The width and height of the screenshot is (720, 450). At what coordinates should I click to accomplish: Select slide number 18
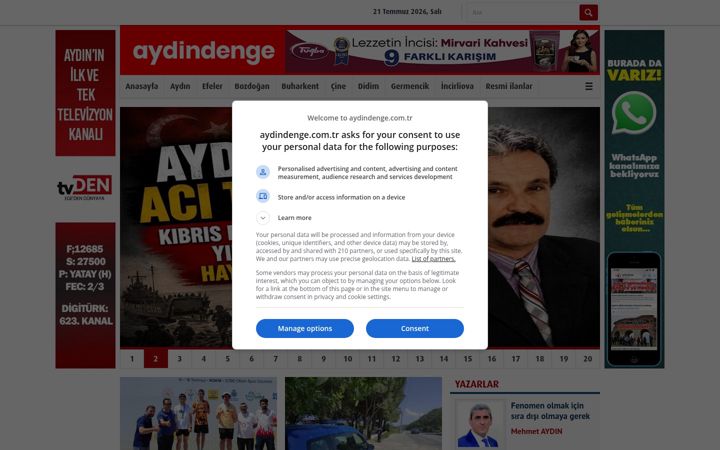(x=540, y=359)
